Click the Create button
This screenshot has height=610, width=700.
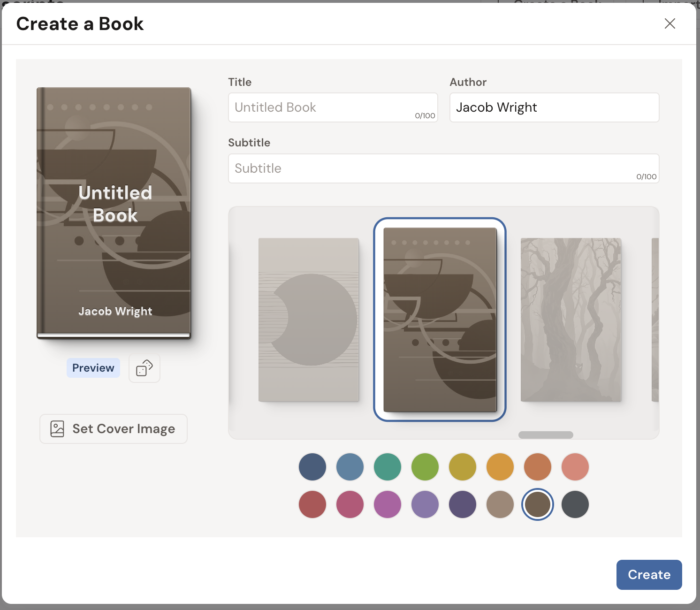click(x=649, y=575)
